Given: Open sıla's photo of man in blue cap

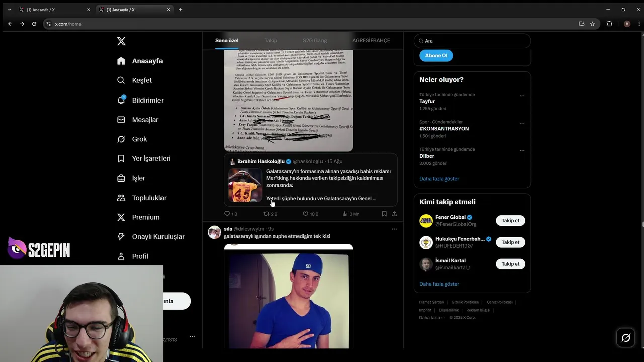Looking at the screenshot, I should [x=288, y=297].
